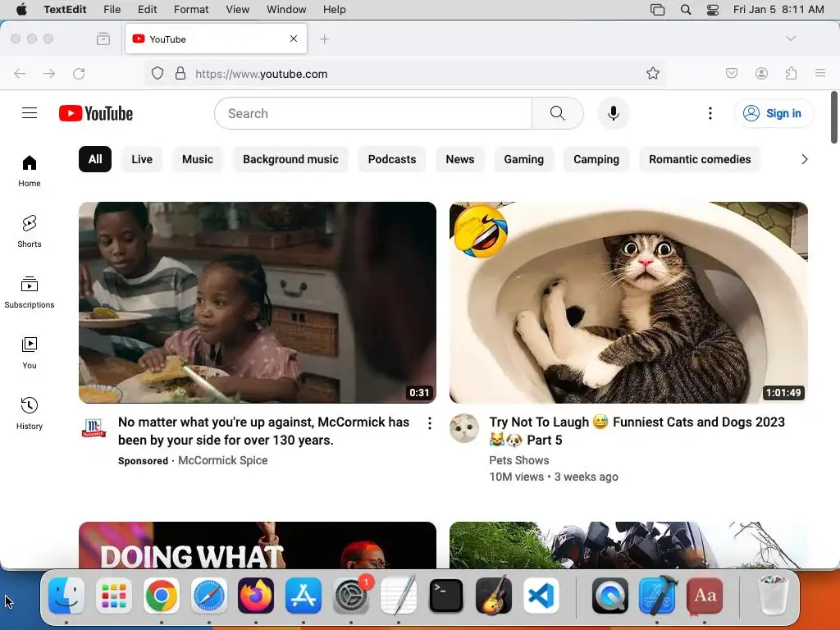Click the page vertical scrollbar
This screenshot has height=630, width=840.
pyautogui.click(x=834, y=118)
